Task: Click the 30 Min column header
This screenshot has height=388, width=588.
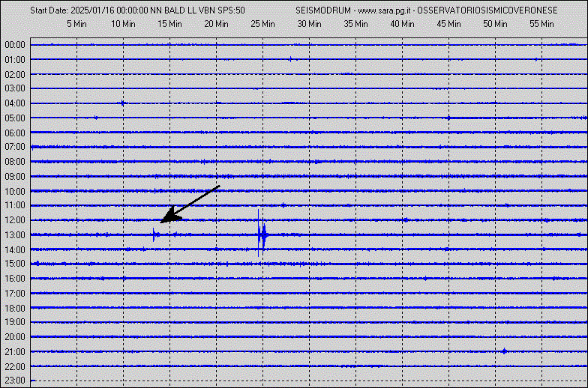Action: 309,24
